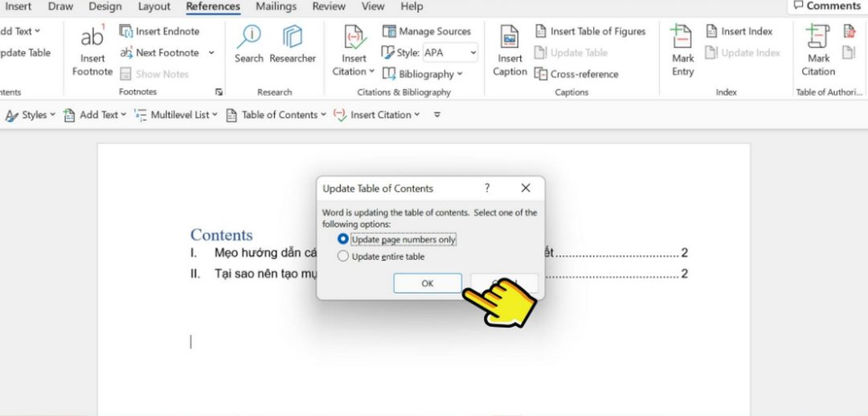Open the Mailings tab
The image size is (868, 416).
(x=276, y=6)
